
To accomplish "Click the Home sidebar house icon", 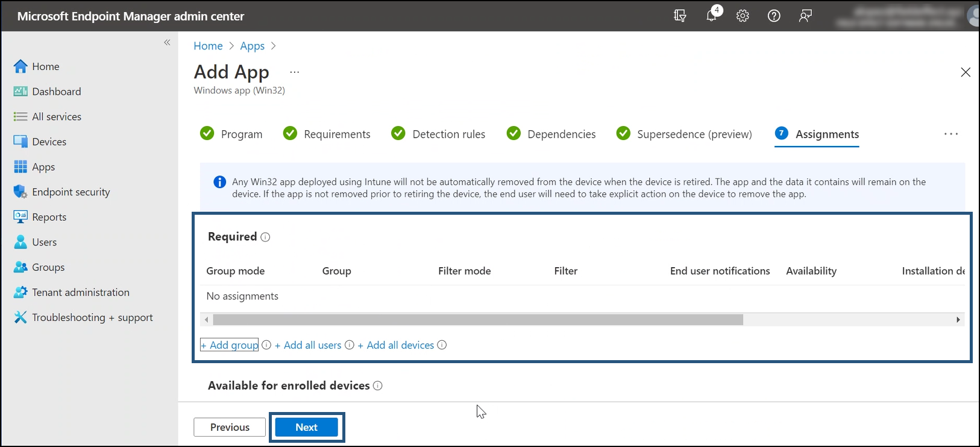I will (x=20, y=66).
